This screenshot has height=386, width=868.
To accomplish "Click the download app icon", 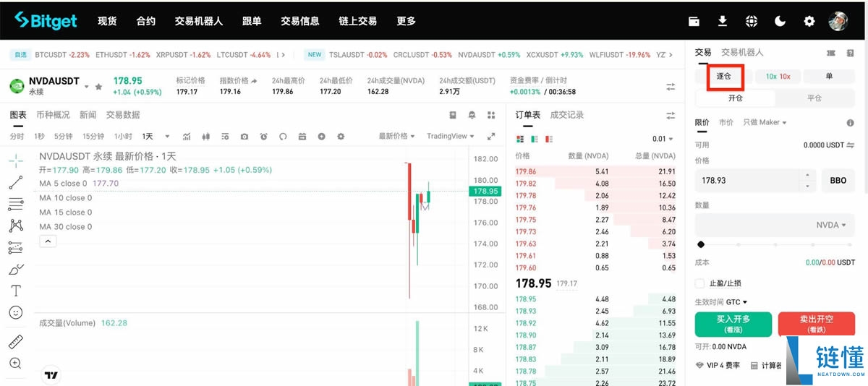I will pos(723,21).
